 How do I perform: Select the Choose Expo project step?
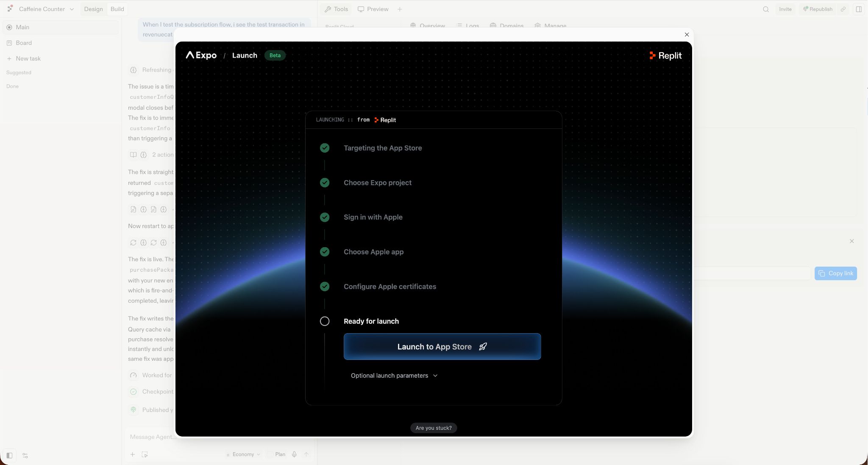coord(377,183)
